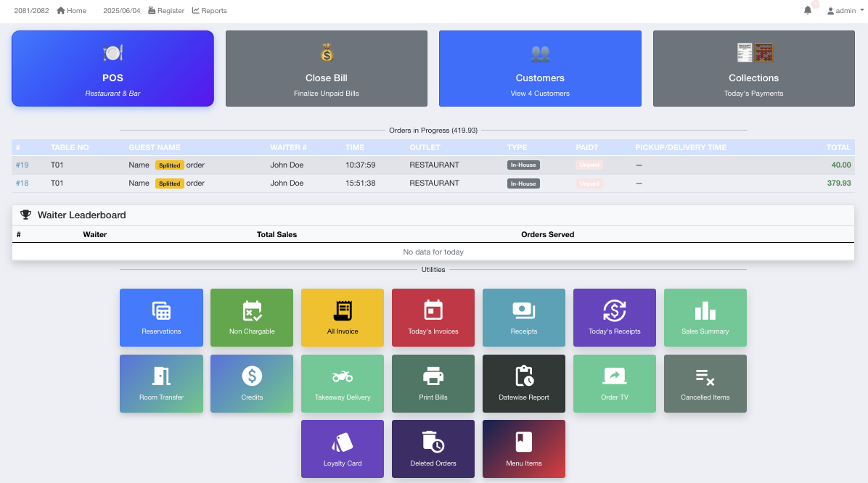Click the notification bell icon

point(808,10)
